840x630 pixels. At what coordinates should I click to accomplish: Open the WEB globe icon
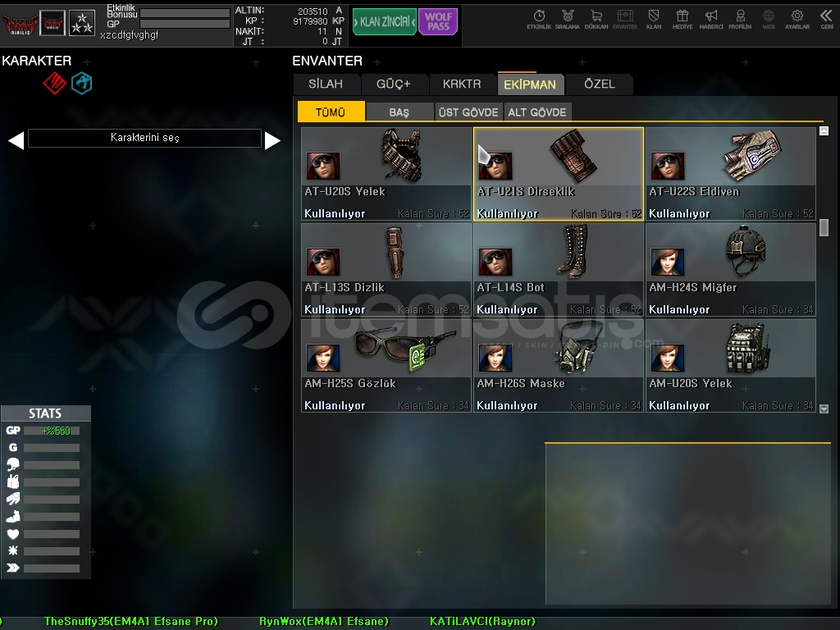click(x=769, y=20)
